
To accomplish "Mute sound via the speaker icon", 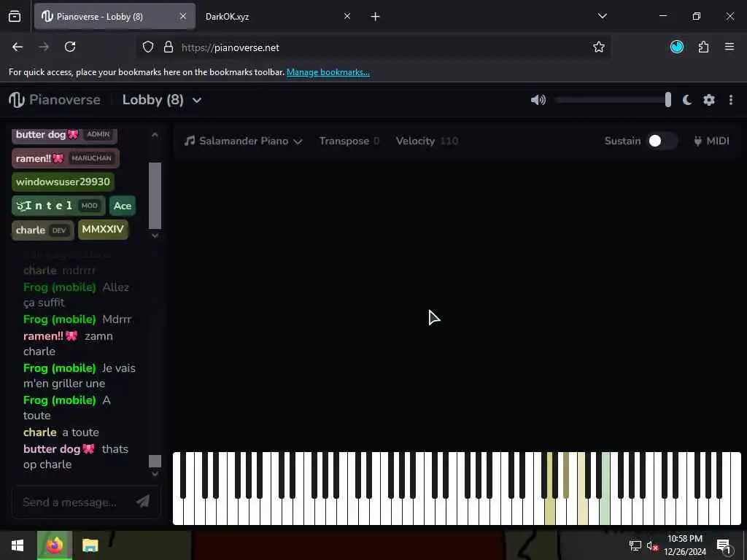I will 538,100.
